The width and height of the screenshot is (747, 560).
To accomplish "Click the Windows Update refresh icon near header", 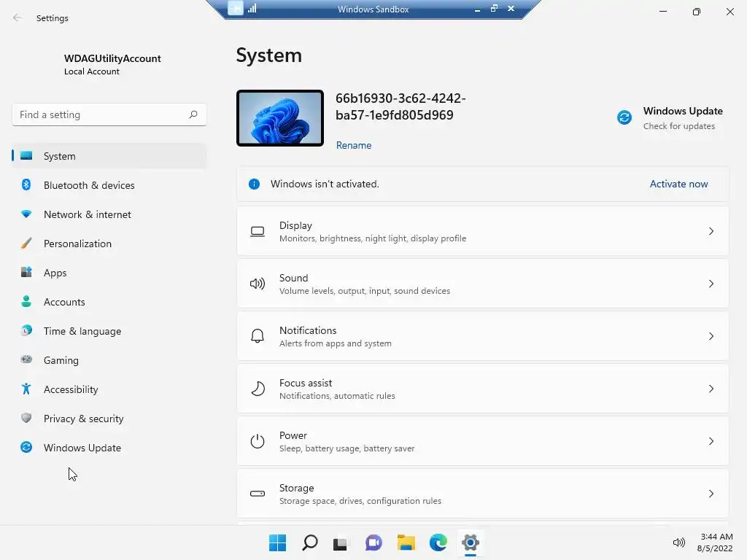I will tap(624, 117).
